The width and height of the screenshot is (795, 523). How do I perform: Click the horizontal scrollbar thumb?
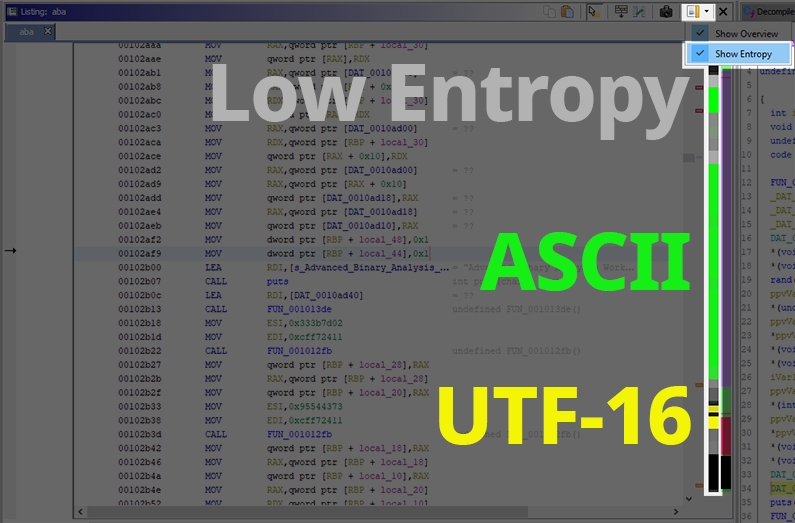point(307,512)
